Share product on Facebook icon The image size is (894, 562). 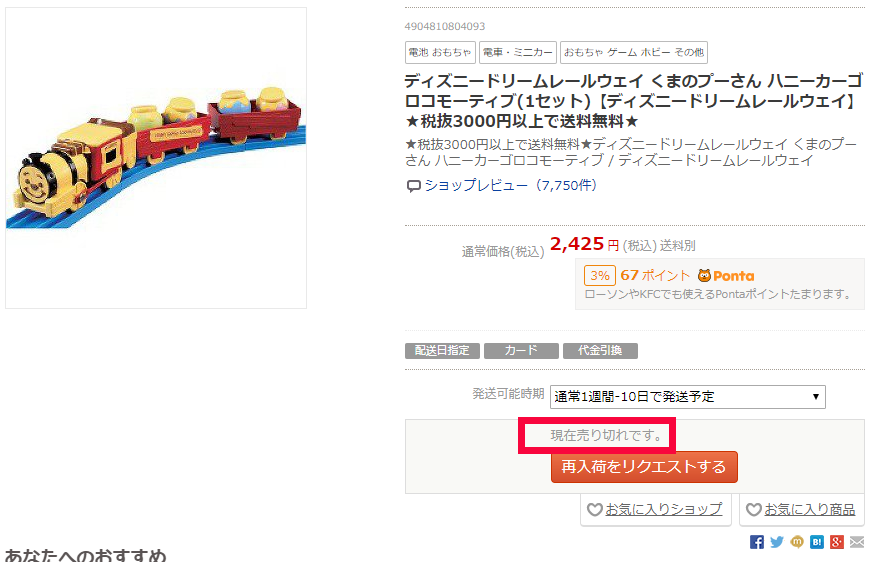tap(757, 542)
